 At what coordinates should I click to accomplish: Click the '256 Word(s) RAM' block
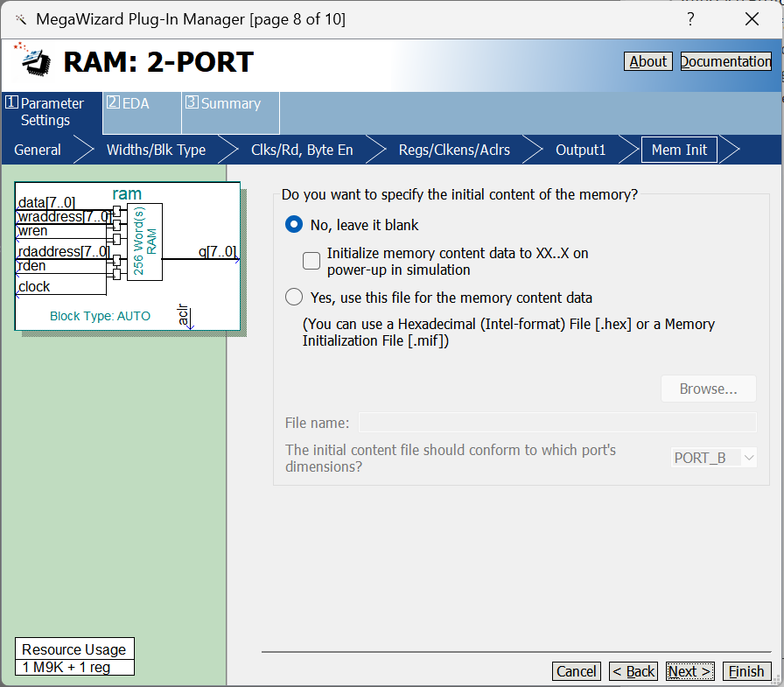144,242
